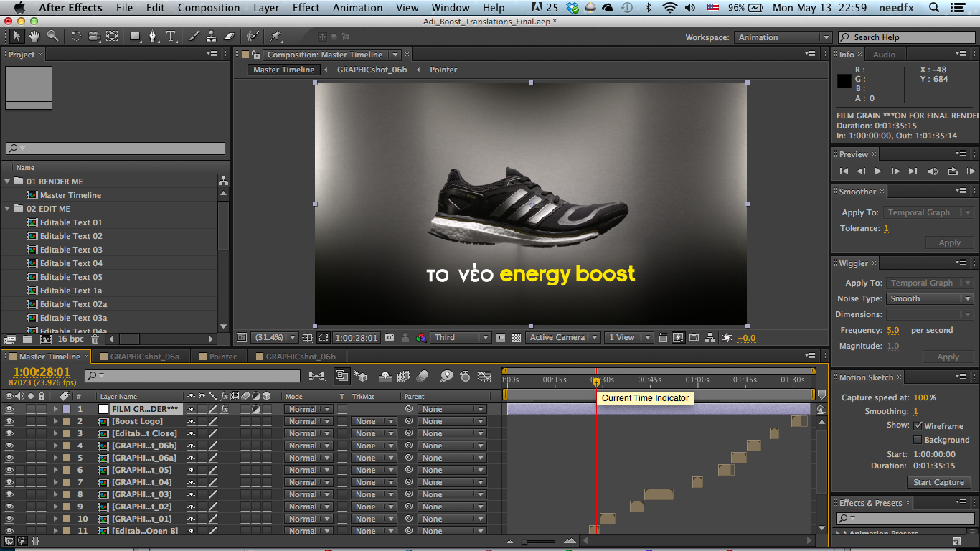
Task: Collapse the 02 EDIT ME folder
Action: pyautogui.click(x=7, y=209)
